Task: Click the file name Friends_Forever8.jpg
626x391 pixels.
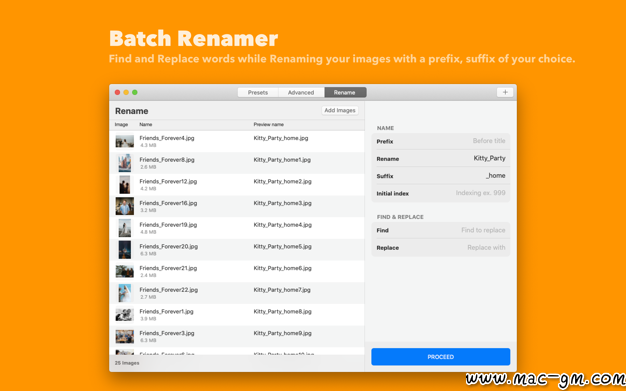Action: point(167,160)
